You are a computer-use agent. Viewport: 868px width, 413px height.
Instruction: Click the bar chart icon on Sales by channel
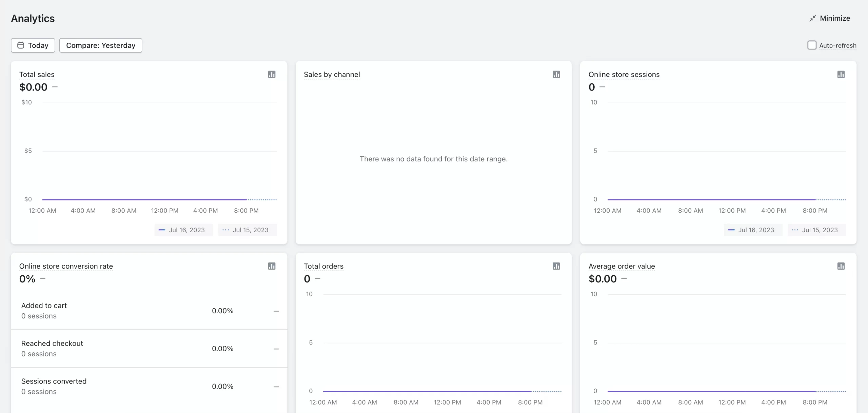[x=556, y=74]
